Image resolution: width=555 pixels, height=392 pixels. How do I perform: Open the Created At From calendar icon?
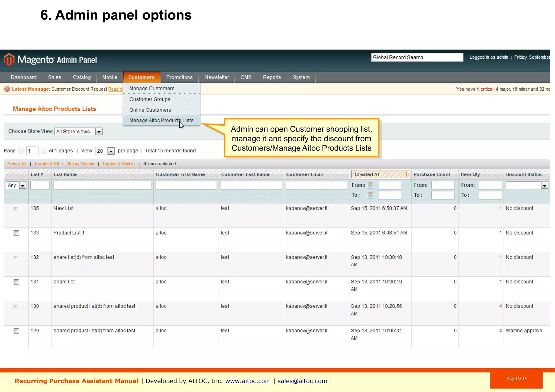pyautogui.click(x=370, y=185)
